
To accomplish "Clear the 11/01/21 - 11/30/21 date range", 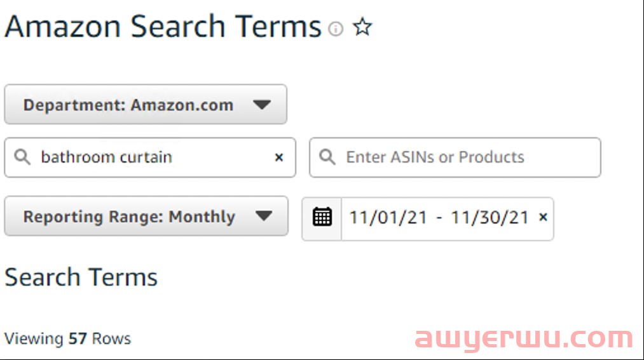I will pyautogui.click(x=543, y=217).
